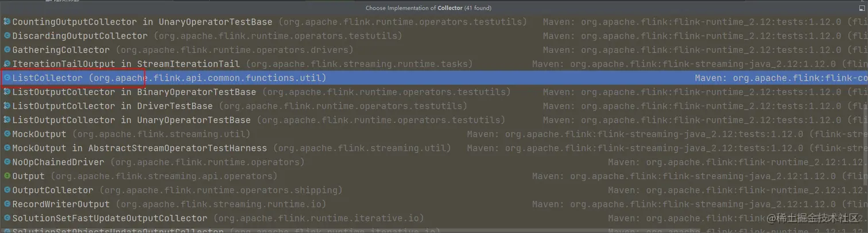Select ListOutputCollector in DriverTestBase
The height and width of the screenshot is (233, 868).
click(x=434, y=106)
